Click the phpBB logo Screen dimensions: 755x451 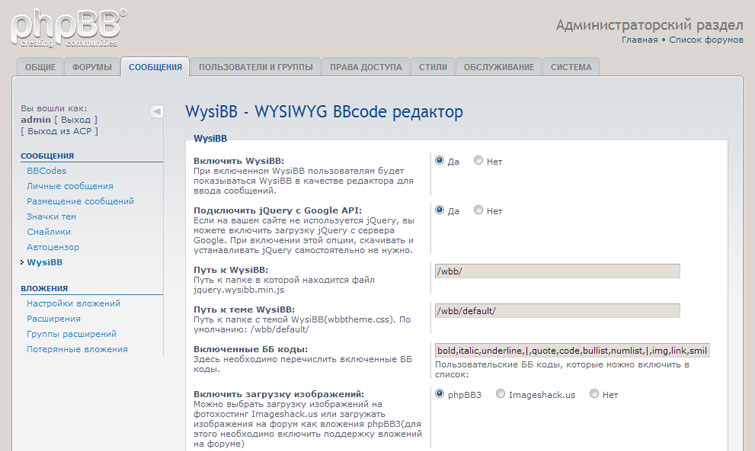pos(68,28)
